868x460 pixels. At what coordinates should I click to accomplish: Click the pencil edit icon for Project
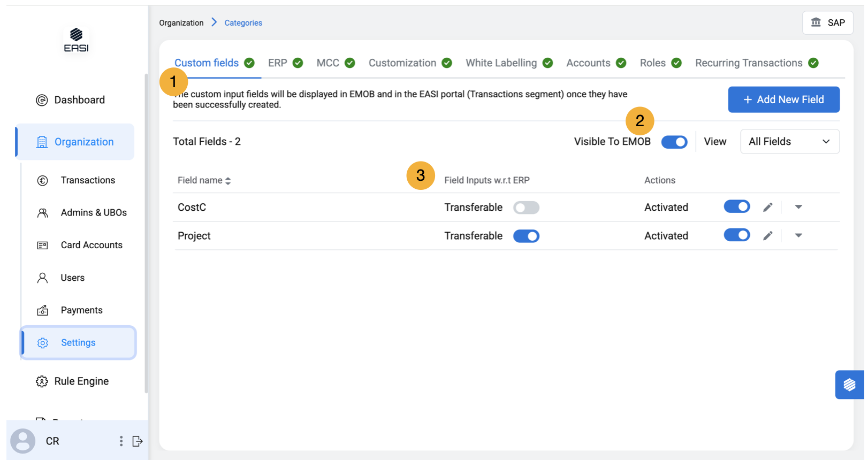click(767, 236)
